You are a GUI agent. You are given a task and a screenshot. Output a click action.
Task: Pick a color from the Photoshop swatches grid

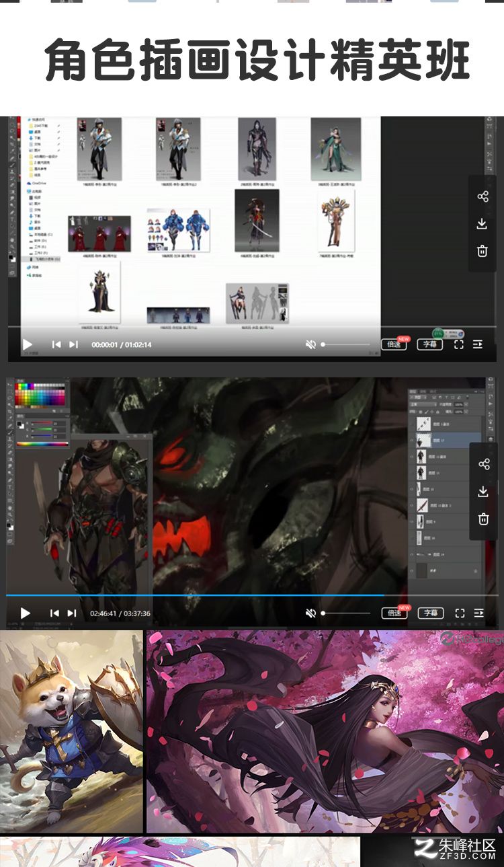40,396
